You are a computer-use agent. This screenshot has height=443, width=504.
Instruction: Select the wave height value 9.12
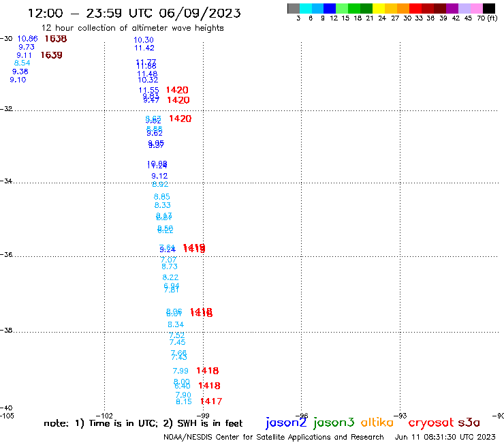pyautogui.click(x=159, y=176)
